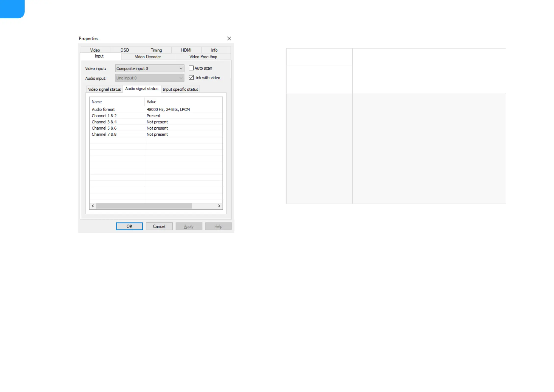This screenshot has height=392, width=554.
Task: Click the horizontal scrollbar thumb
Action: (x=144, y=206)
